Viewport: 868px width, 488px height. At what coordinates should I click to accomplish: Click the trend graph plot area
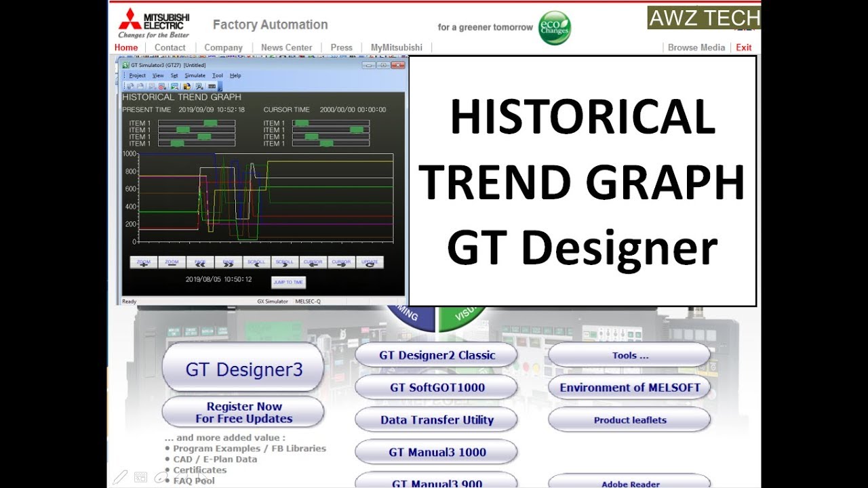coord(267,197)
